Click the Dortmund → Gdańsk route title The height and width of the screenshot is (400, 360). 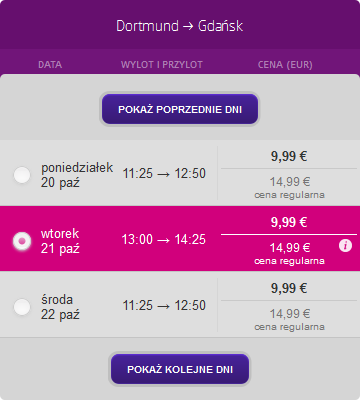point(180,26)
